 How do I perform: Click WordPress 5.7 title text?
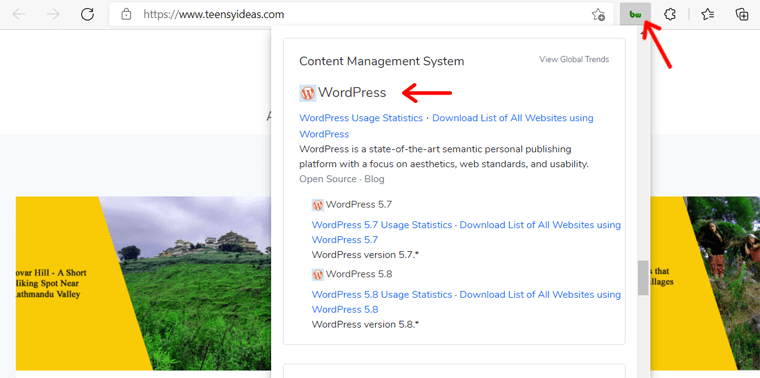(359, 205)
